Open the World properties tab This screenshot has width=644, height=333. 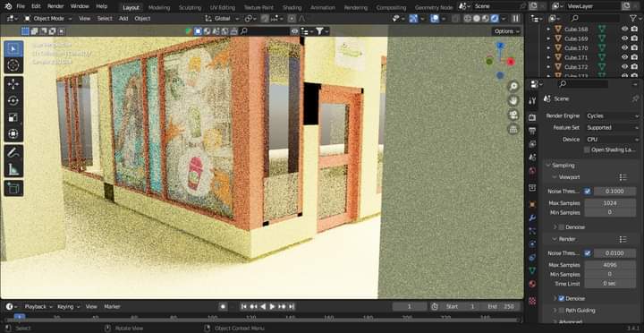coord(532,171)
